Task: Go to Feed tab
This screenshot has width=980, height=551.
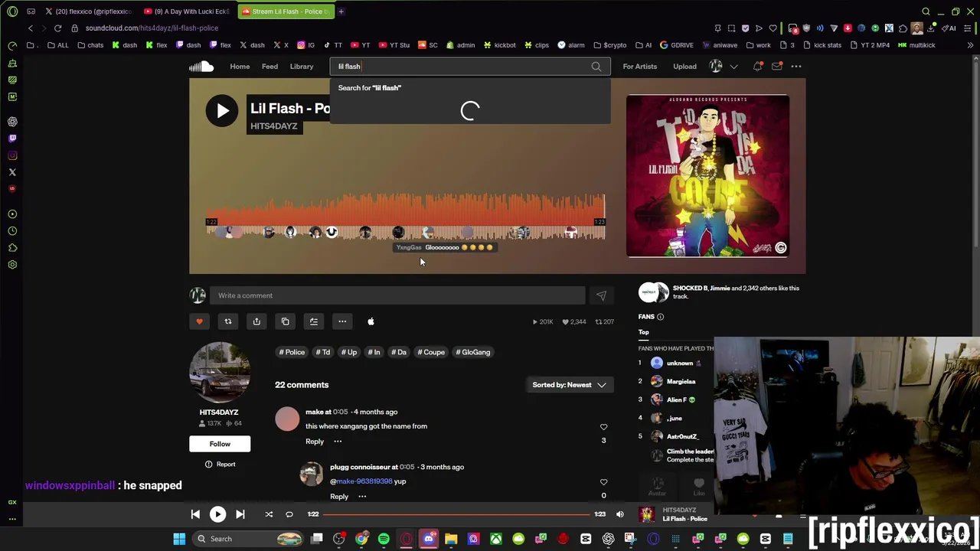Action: pos(269,67)
